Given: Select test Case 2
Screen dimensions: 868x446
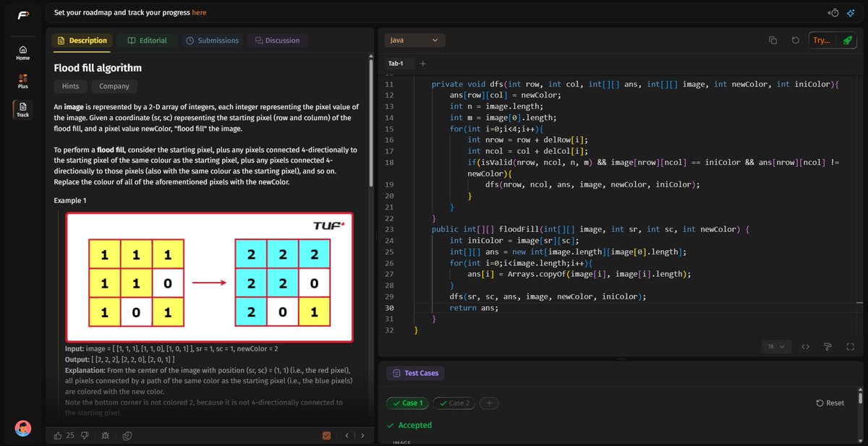Looking at the screenshot, I should (454, 403).
